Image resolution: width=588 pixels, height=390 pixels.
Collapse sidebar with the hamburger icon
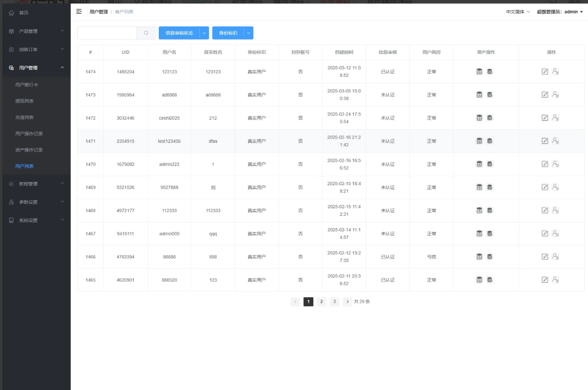click(79, 11)
